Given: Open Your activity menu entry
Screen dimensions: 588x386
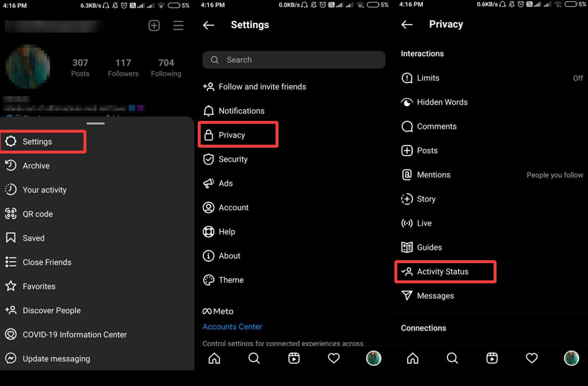Looking at the screenshot, I should (97, 190).
